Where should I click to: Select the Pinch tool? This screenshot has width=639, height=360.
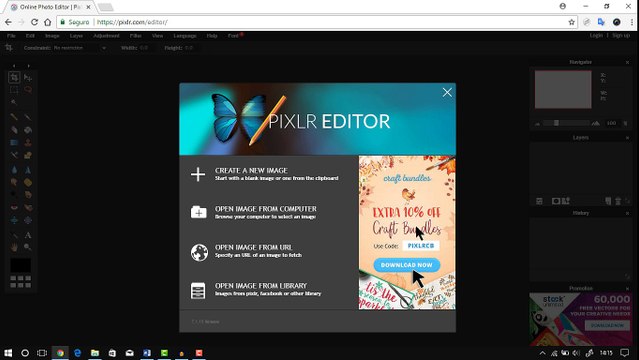click(x=28, y=220)
